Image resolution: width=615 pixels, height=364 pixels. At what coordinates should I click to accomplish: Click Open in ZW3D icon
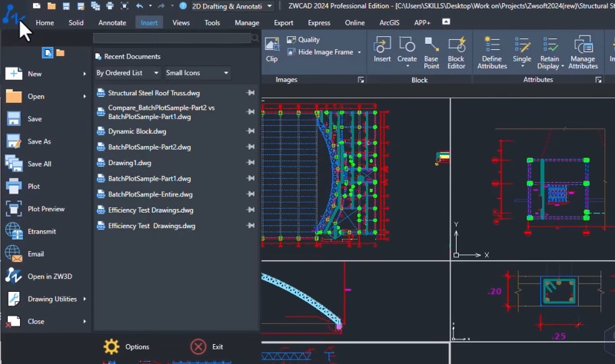(x=13, y=276)
